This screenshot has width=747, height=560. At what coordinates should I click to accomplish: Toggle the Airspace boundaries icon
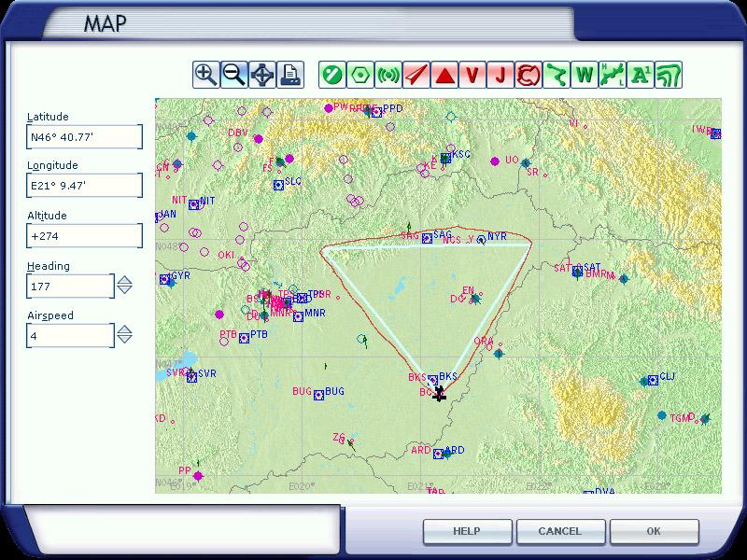point(529,75)
